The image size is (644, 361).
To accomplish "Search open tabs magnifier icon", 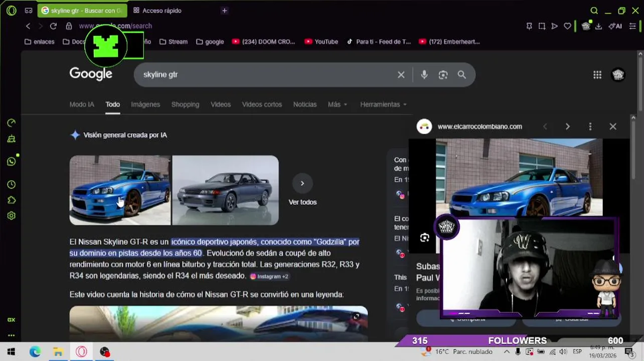I will tap(594, 11).
